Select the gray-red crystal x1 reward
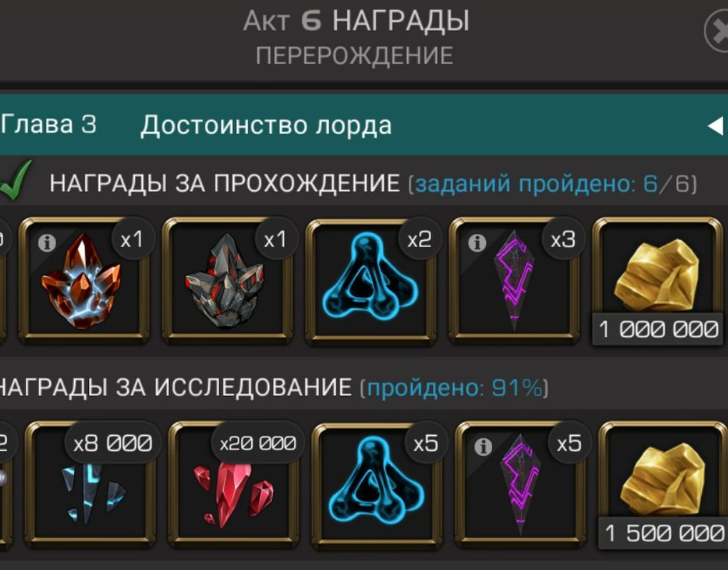The image size is (728, 570). pyautogui.click(x=227, y=280)
